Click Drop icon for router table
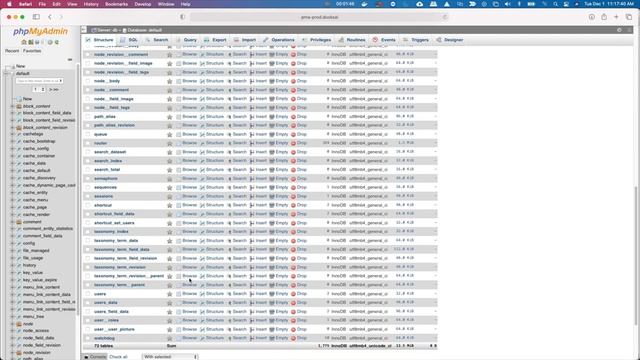 click(293, 143)
